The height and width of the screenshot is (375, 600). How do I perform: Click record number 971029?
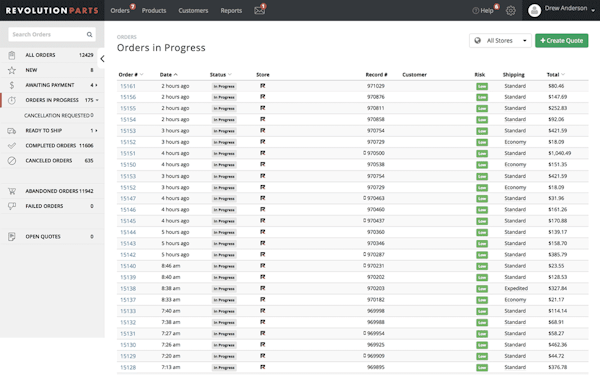click(x=376, y=86)
